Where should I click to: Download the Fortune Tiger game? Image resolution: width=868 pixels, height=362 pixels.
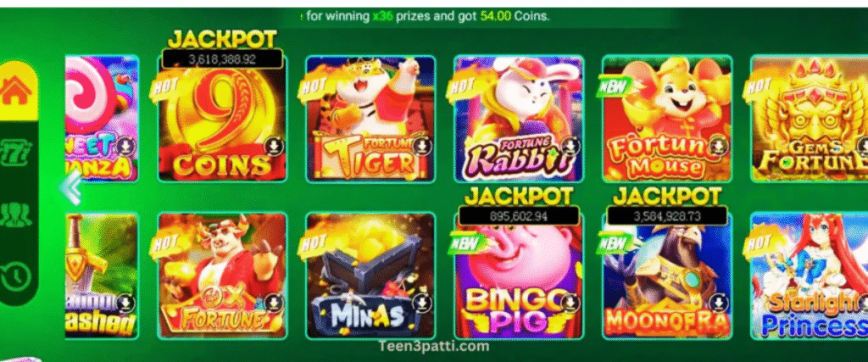pyautogui.click(x=422, y=147)
